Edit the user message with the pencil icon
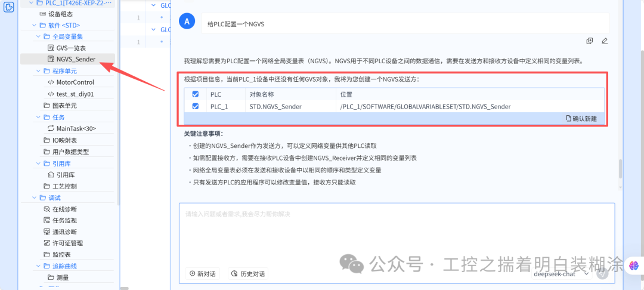644x290 pixels. pyautogui.click(x=604, y=41)
